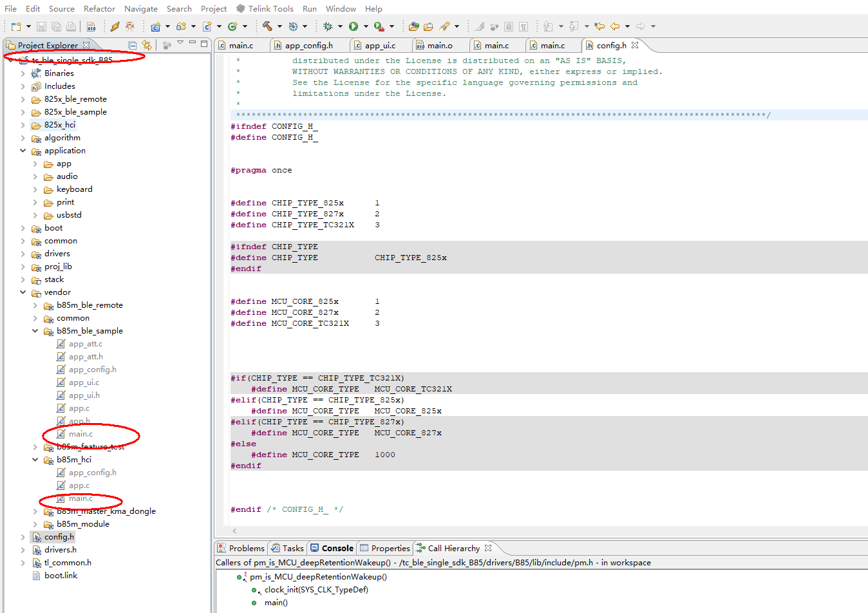The image size is (868, 613).
Task: Open the Console view tab
Action: [332, 548]
